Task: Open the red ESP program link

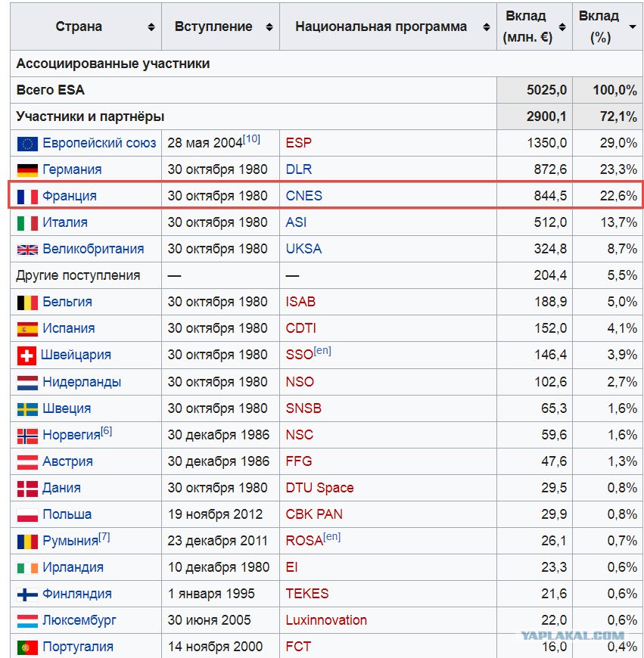Action: coord(299,143)
